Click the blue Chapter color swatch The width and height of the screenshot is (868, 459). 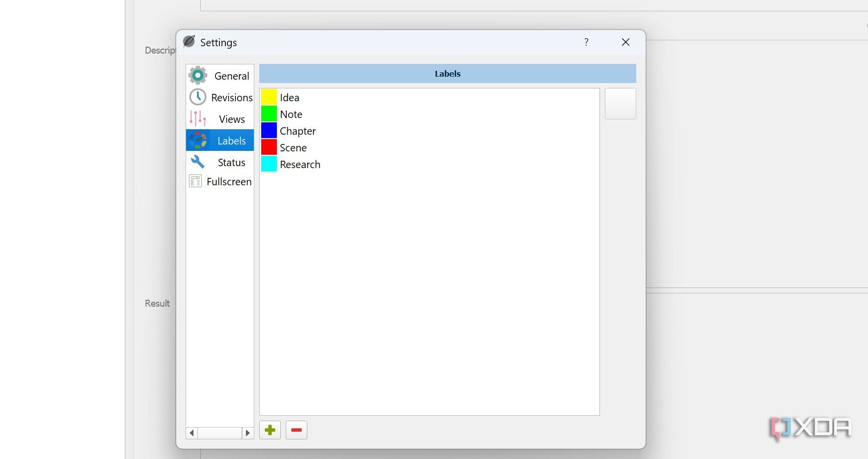coord(269,131)
